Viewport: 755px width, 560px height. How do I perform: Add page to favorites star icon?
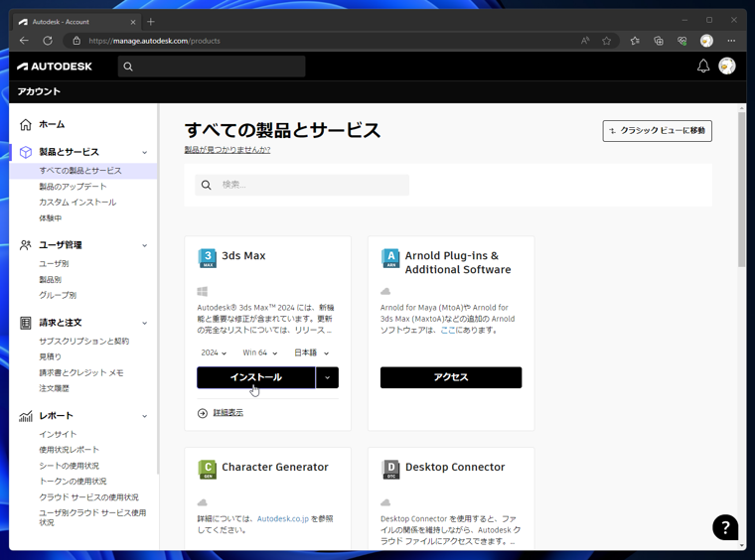[x=606, y=41]
